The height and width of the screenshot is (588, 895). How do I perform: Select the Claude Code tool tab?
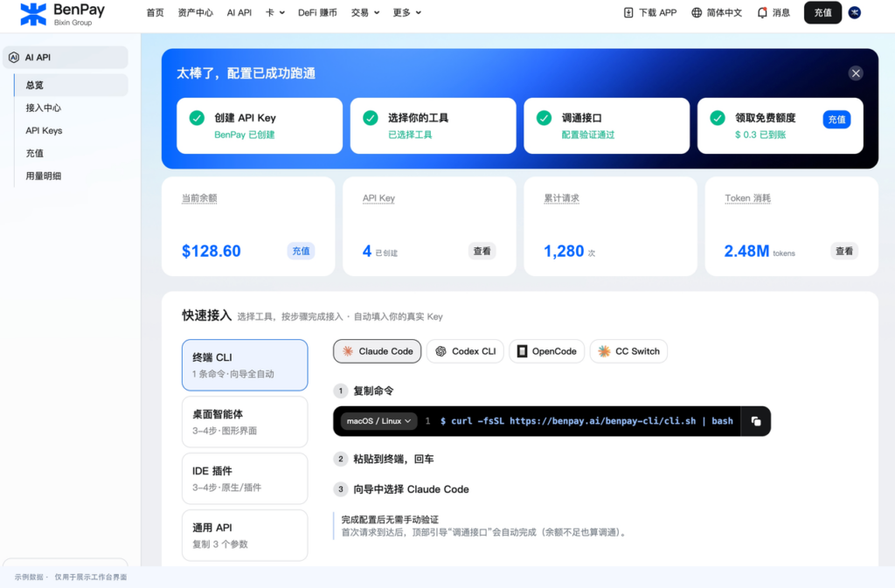pos(378,351)
